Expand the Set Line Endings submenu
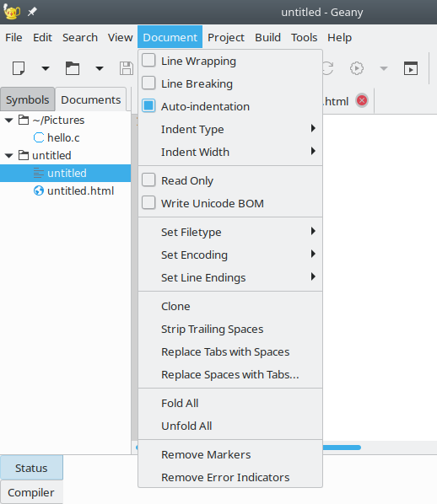Image resolution: width=437 pixels, height=504 pixels. click(x=230, y=278)
